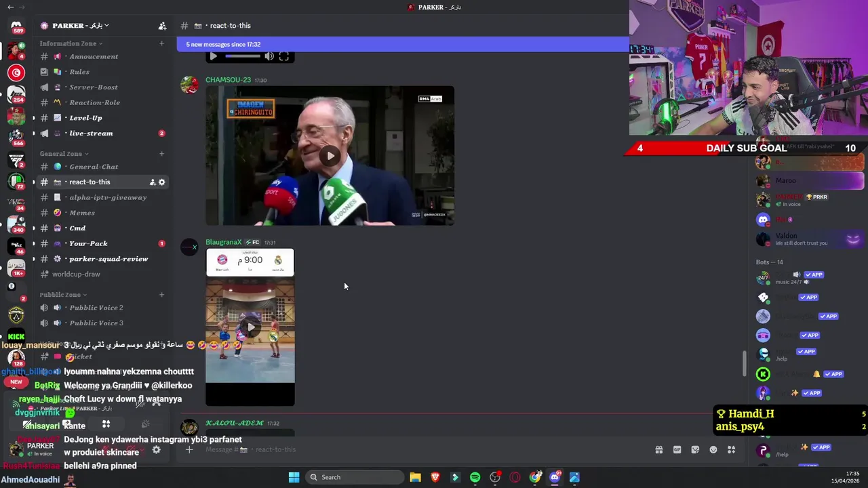Open BlaugranaX username profile
The height and width of the screenshot is (488, 868).
pos(224,242)
